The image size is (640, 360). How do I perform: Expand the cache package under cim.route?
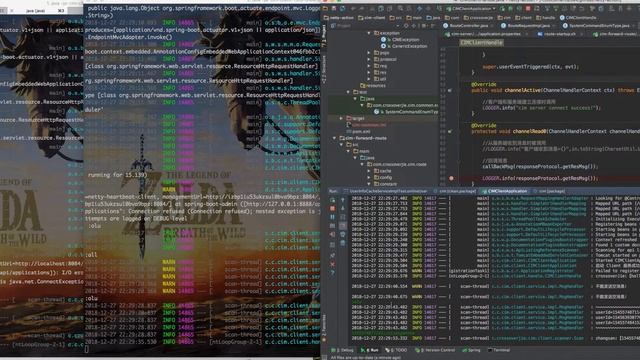coord(369,171)
